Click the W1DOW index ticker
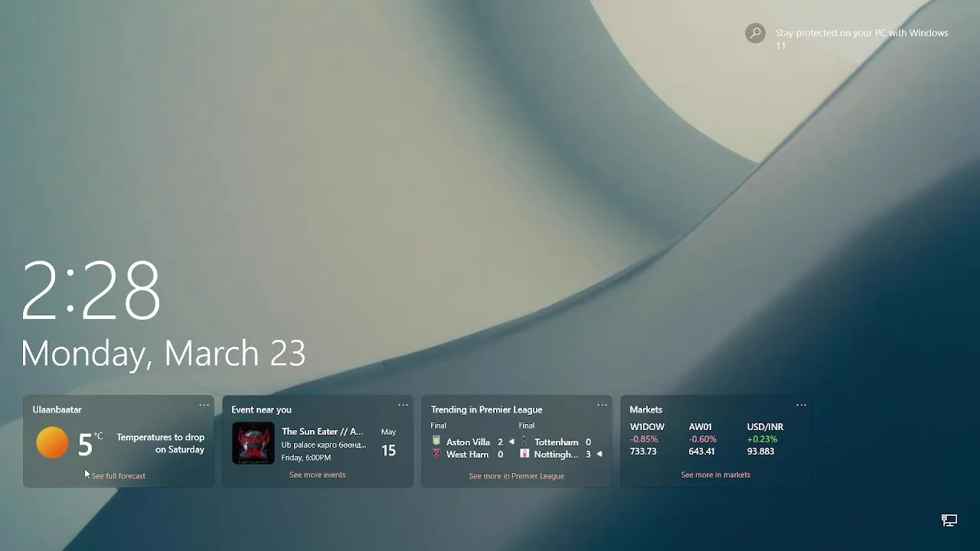The image size is (980, 551). tap(647, 427)
